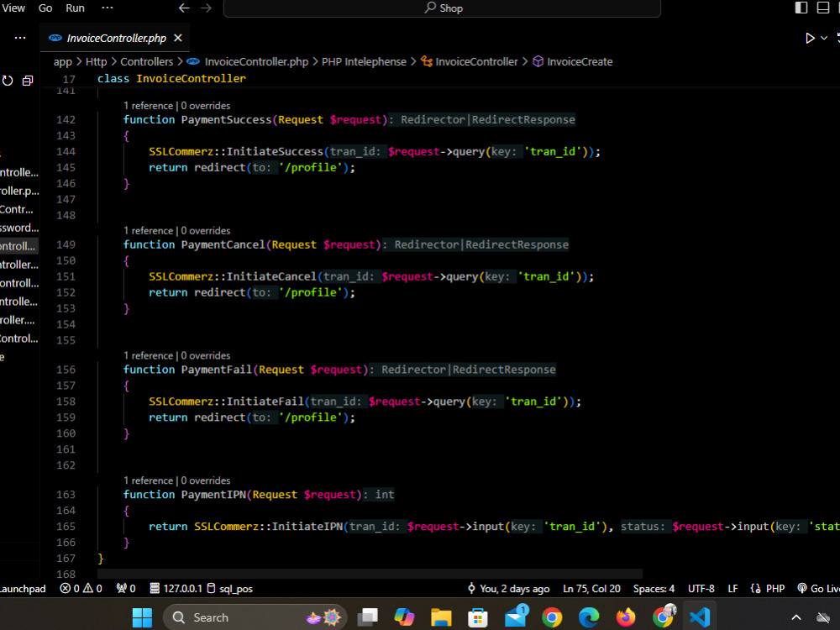Go back with the left arrow

pyautogui.click(x=184, y=8)
